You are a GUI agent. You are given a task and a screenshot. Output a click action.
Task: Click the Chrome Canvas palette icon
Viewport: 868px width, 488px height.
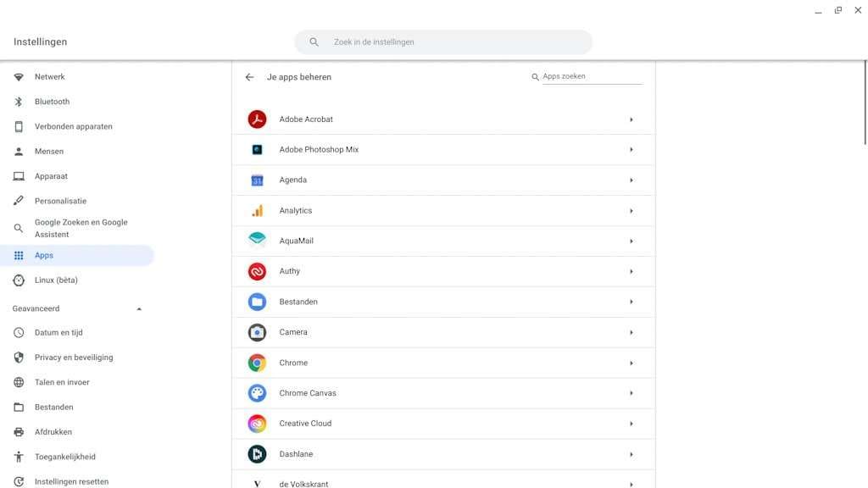[x=257, y=393]
